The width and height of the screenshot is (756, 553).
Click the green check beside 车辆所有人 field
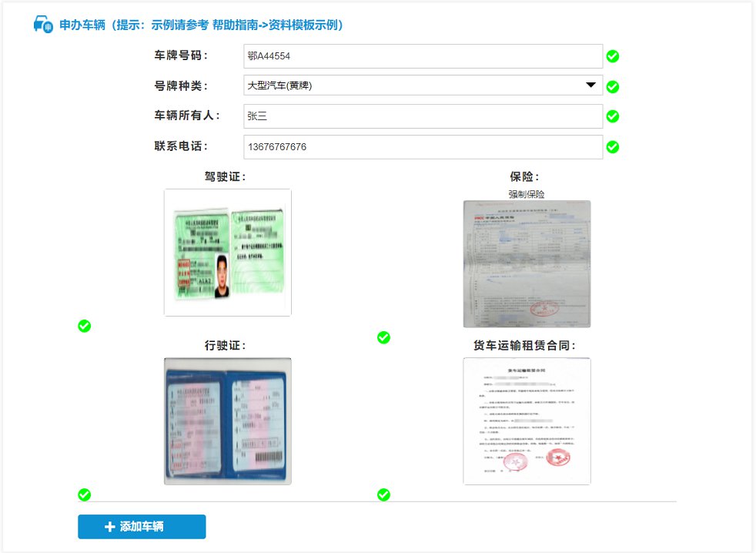point(613,116)
